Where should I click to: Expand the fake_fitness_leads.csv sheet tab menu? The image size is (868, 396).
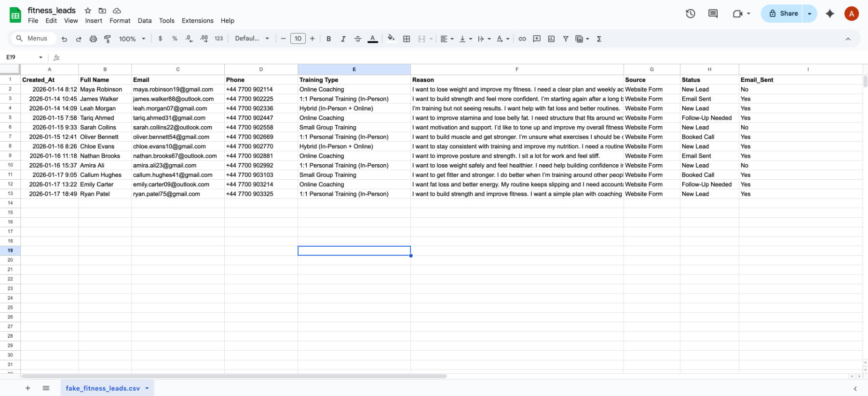point(147,388)
